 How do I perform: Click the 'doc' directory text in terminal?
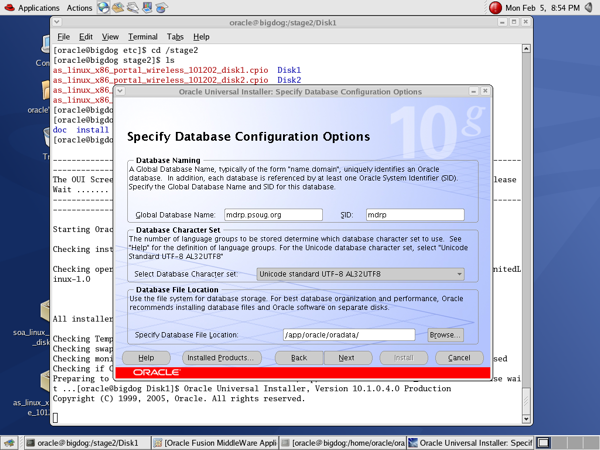(x=60, y=130)
